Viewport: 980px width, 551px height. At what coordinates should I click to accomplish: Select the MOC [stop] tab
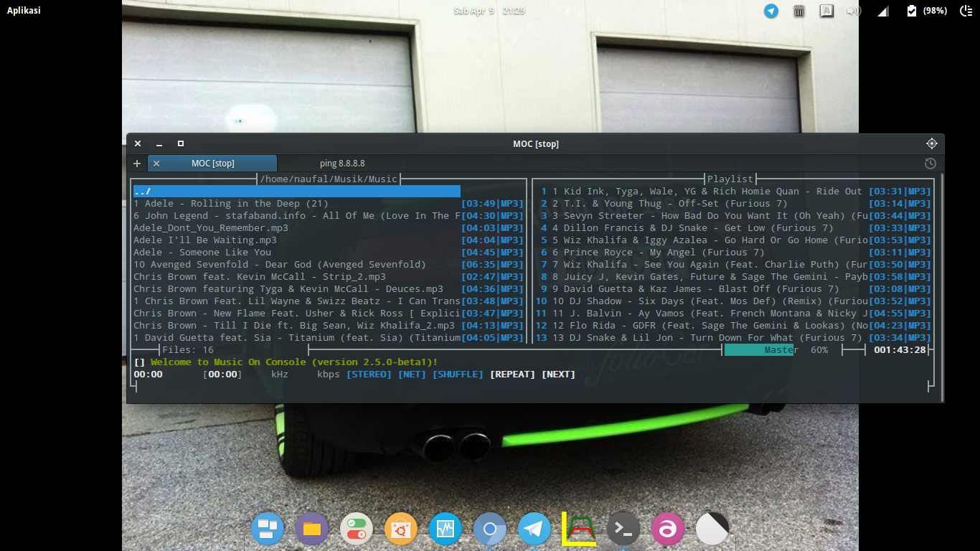coord(212,164)
